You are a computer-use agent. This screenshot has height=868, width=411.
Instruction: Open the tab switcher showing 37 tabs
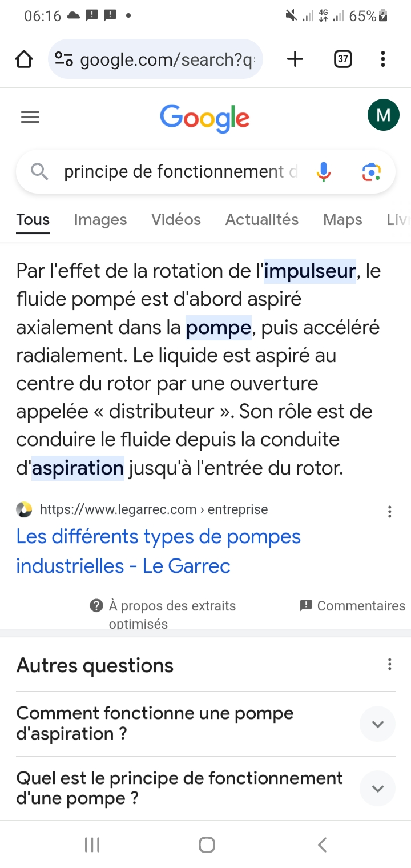[342, 59]
